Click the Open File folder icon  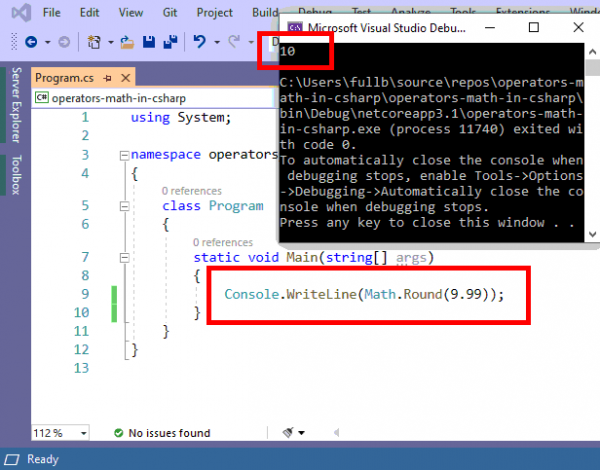(x=127, y=42)
